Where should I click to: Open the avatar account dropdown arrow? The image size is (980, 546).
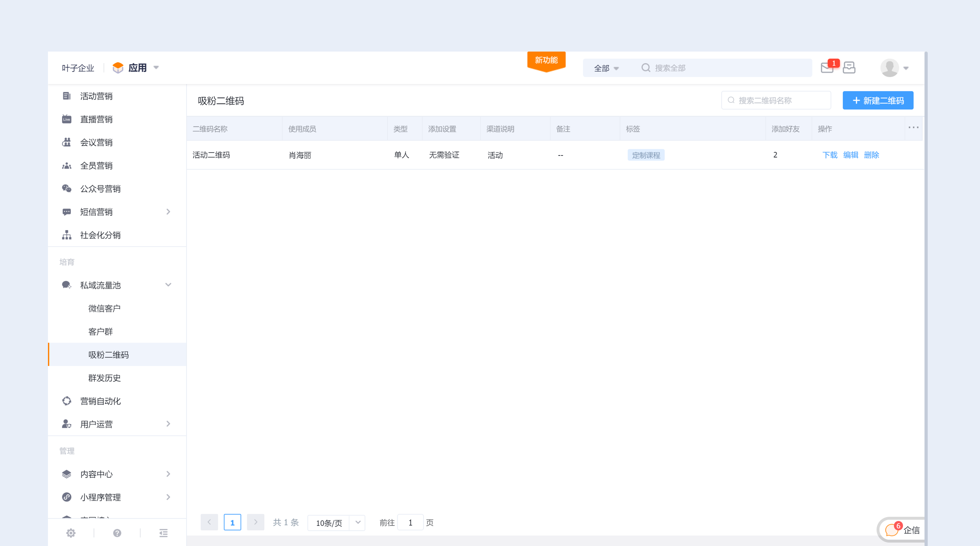(x=906, y=69)
